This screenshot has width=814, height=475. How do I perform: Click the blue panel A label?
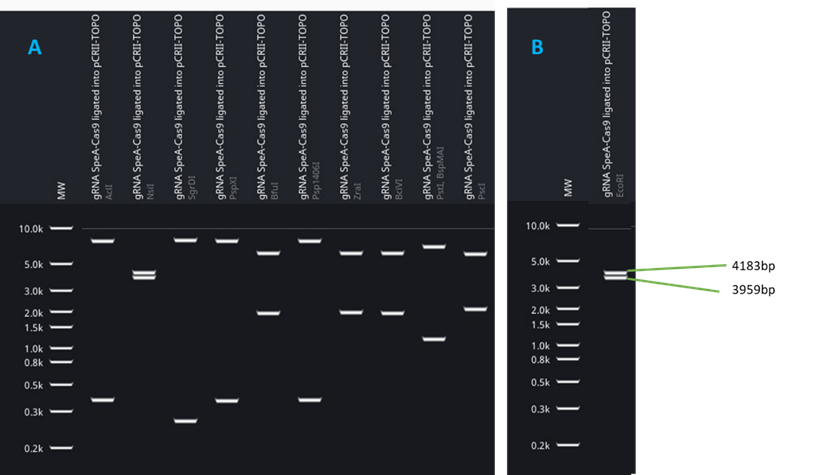click(x=35, y=48)
